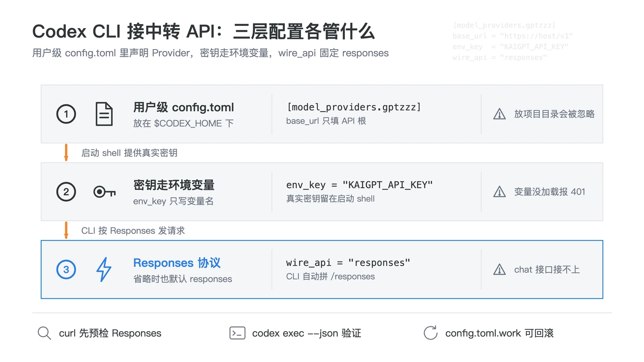
Task: Click the document icon beside 用户级 config.toml
Action: click(104, 114)
